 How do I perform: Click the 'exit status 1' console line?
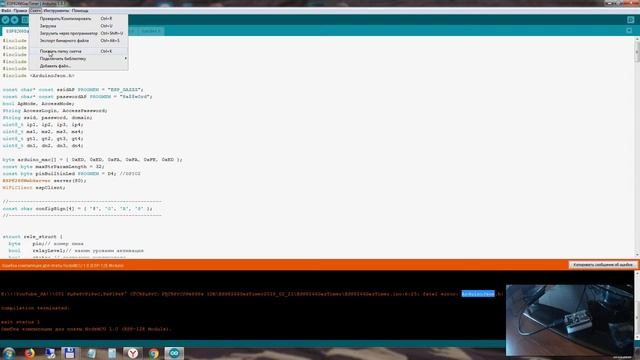20,322
